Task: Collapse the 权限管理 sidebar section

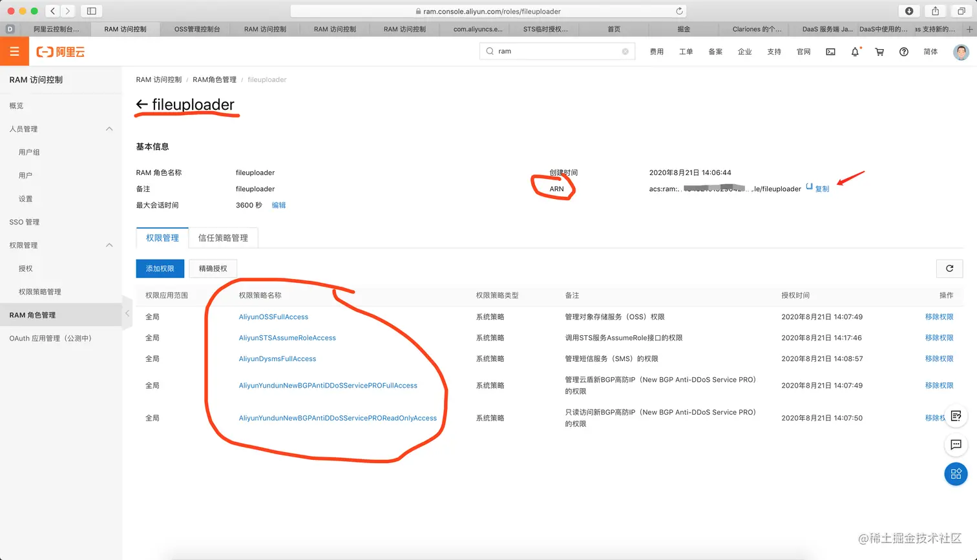Action: tap(109, 245)
